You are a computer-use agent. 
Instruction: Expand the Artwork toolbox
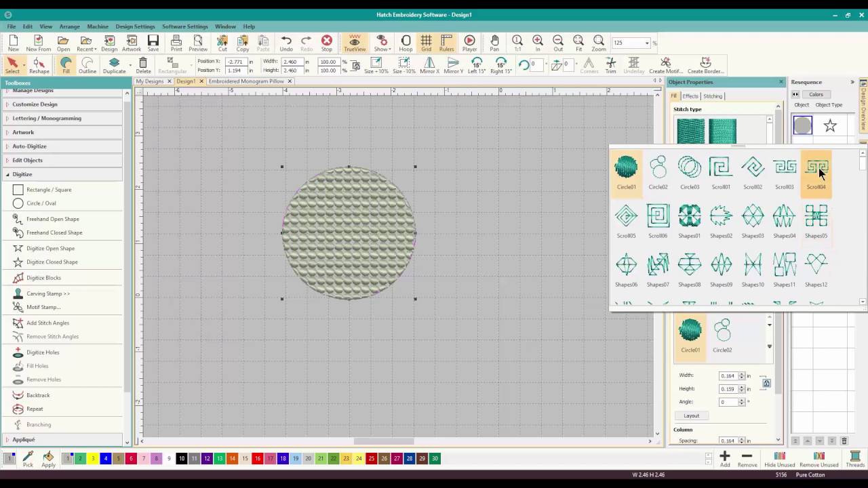[63, 132]
